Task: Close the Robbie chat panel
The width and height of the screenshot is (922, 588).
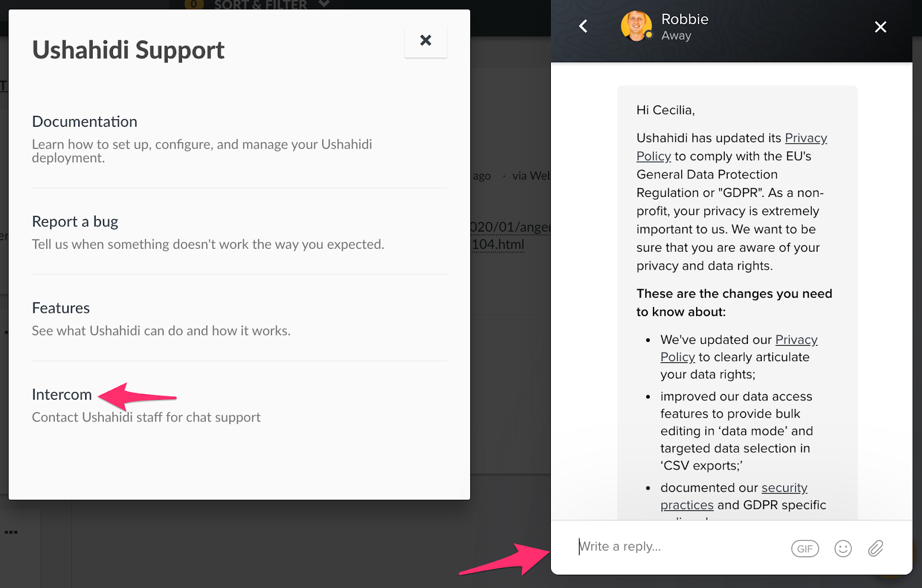Action: pyautogui.click(x=880, y=26)
